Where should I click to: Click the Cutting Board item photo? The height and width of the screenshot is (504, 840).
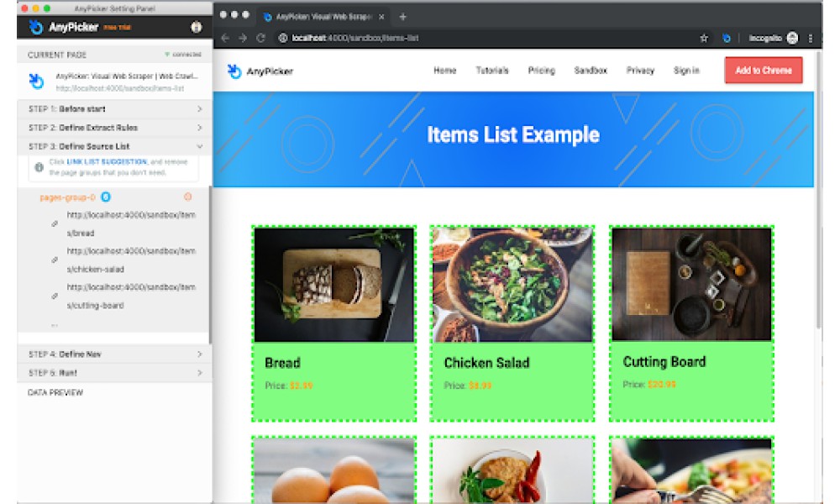point(691,284)
